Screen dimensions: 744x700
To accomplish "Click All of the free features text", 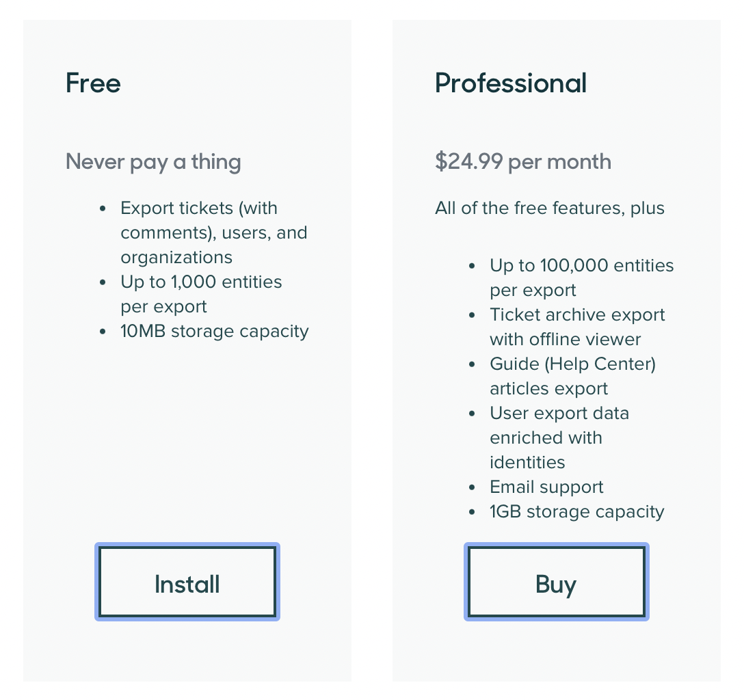I will (549, 208).
